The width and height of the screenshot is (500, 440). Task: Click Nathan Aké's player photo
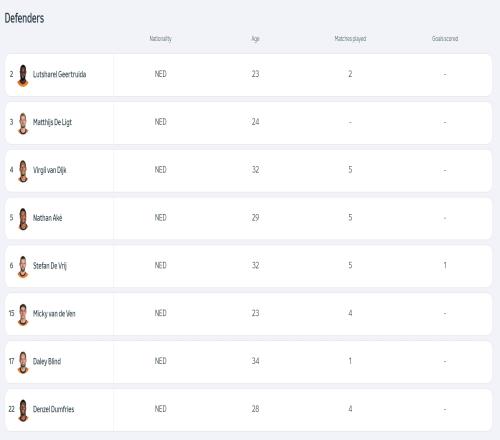23,219
